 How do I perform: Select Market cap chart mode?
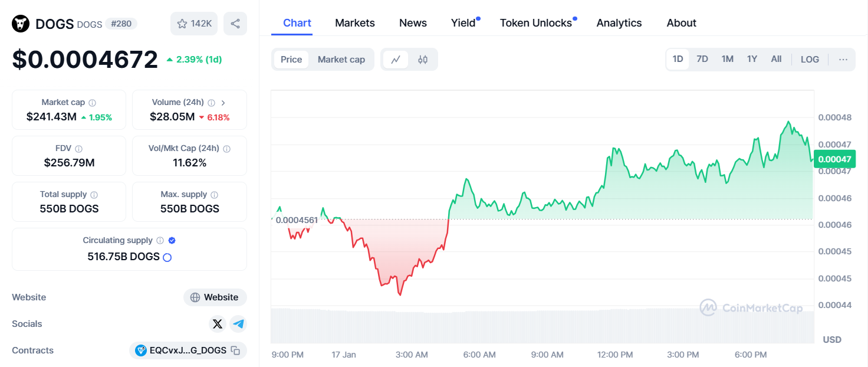pyautogui.click(x=341, y=59)
